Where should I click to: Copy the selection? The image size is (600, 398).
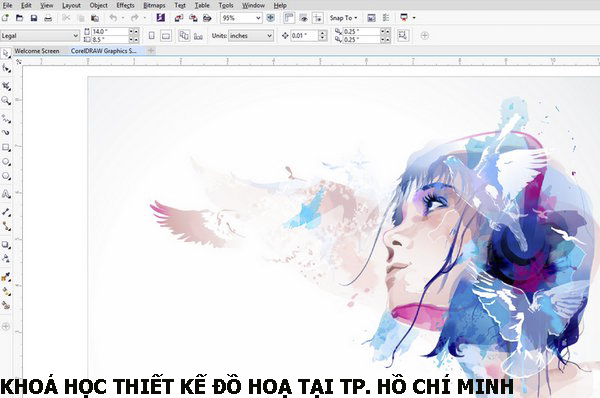81,18
